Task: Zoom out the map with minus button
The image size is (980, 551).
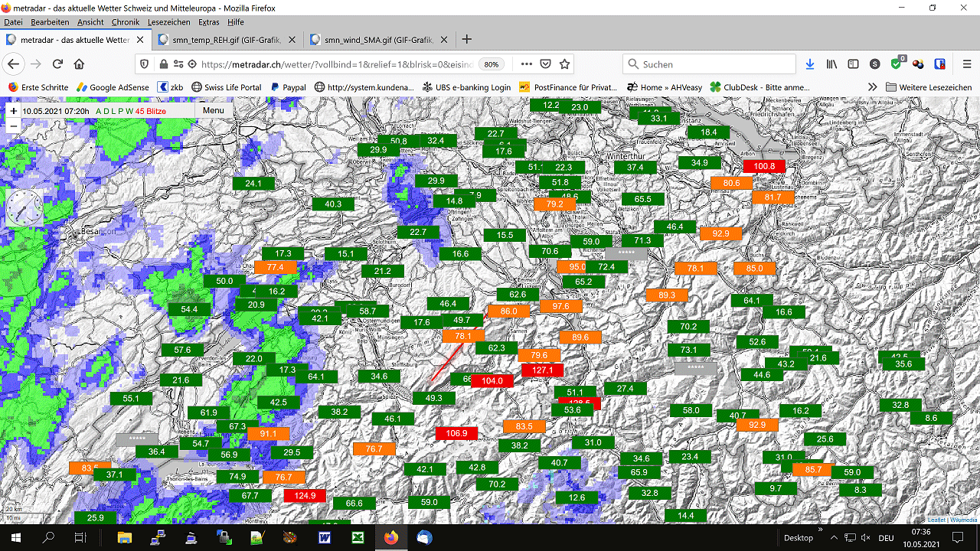Action: pyautogui.click(x=14, y=126)
